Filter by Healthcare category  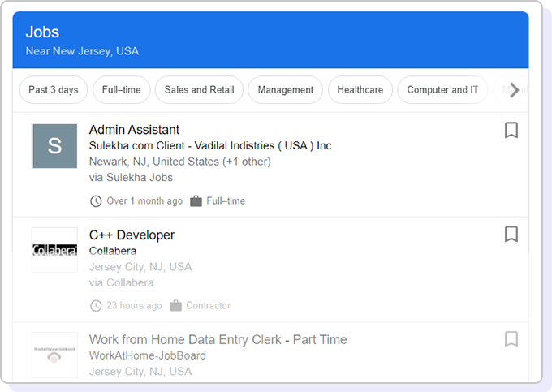tap(360, 90)
